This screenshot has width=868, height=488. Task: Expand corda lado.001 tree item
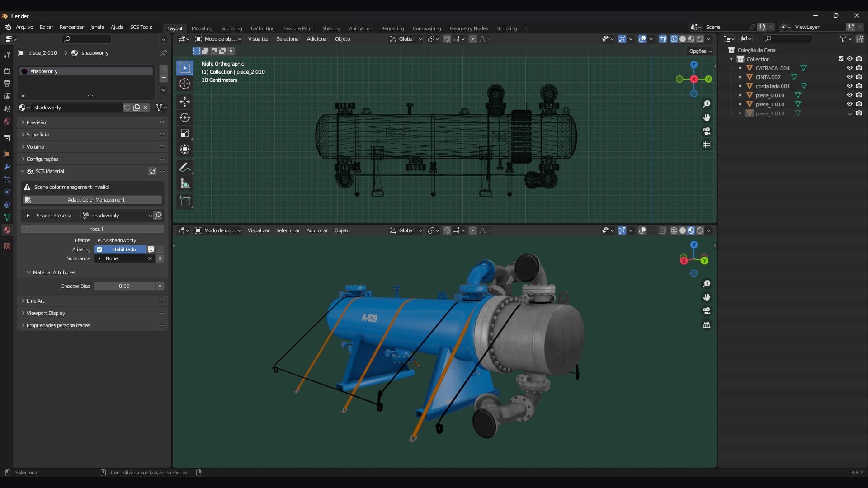[740, 86]
